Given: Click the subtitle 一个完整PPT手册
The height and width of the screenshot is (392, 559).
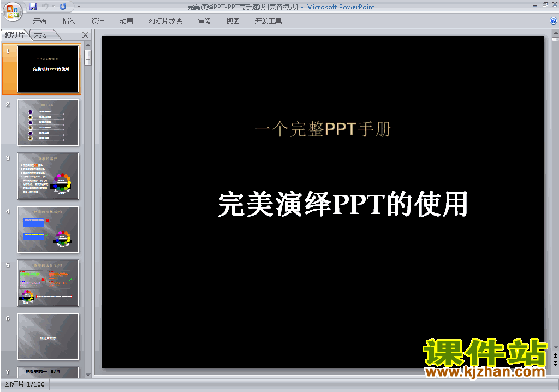Looking at the screenshot, I should tap(323, 129).
